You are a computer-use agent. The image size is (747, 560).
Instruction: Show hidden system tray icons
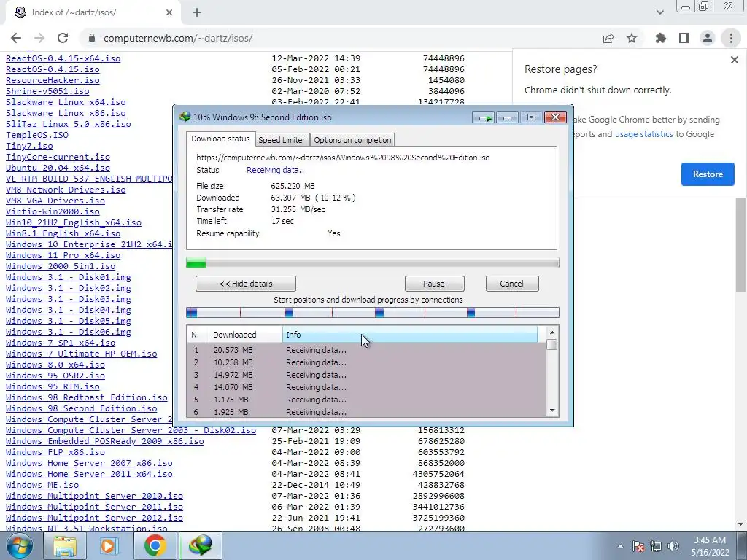tap(620, 546)
